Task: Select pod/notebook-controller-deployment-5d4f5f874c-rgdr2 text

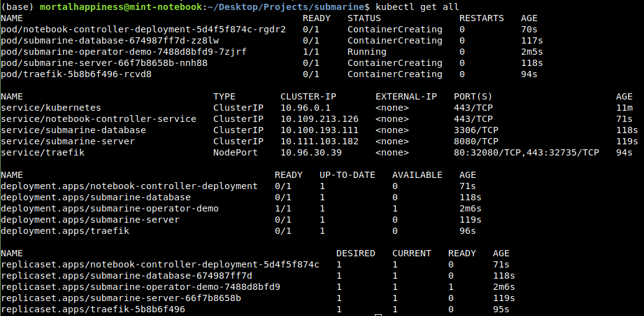Action: 144,30
